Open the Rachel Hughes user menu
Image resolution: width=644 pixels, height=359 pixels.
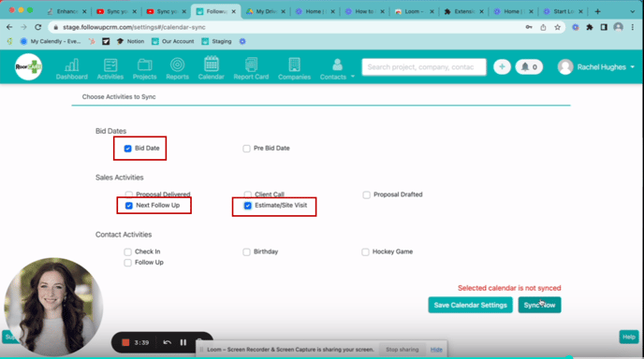coord(596,67)
